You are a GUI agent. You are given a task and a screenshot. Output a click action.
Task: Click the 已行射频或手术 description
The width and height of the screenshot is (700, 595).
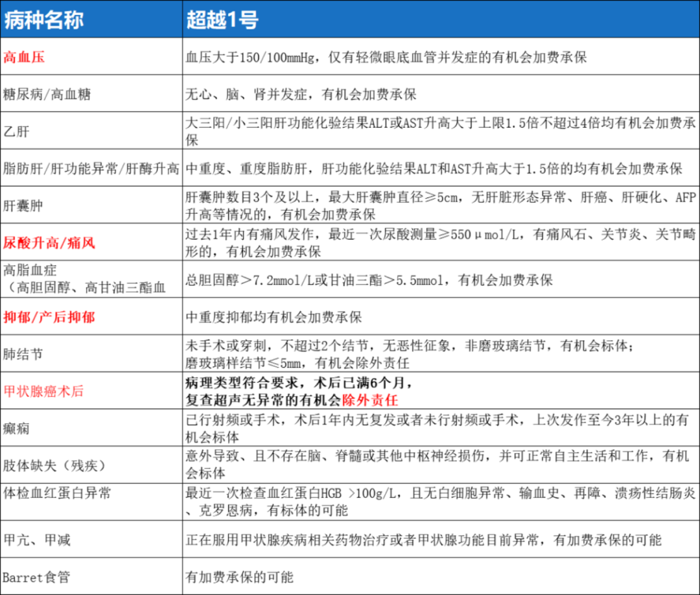tap(441, 428)
